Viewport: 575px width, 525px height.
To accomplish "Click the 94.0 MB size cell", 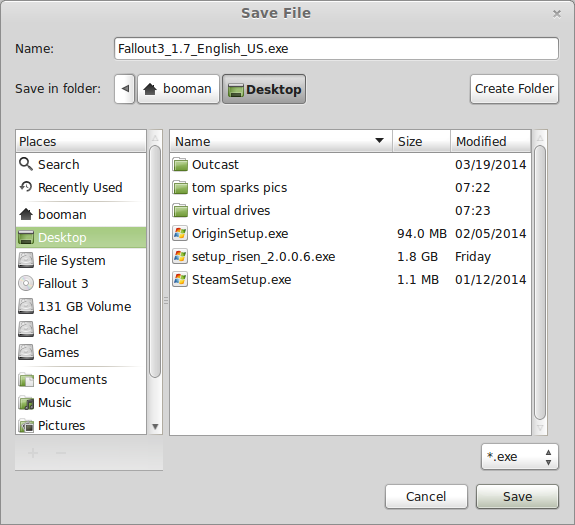I will (422, 234).
